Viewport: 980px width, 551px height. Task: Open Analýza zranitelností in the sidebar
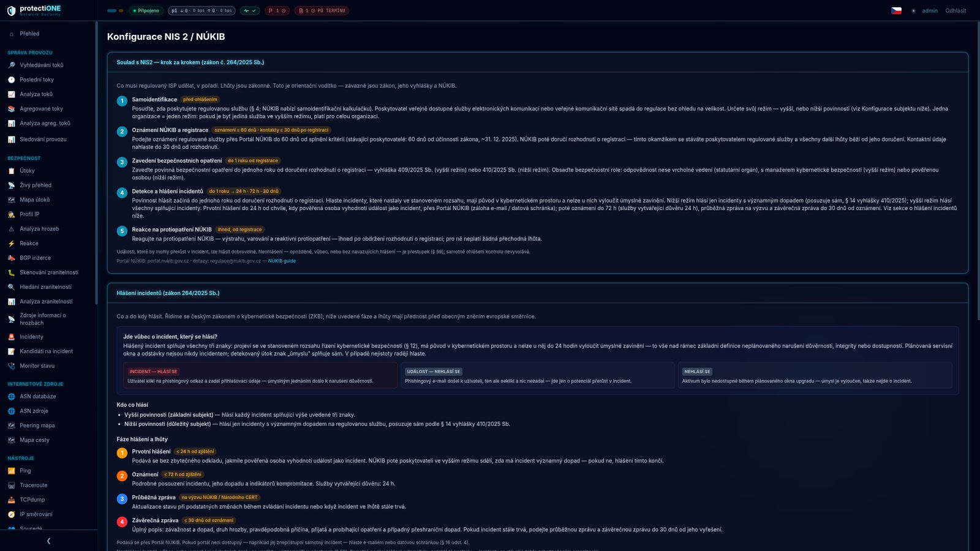46,302
